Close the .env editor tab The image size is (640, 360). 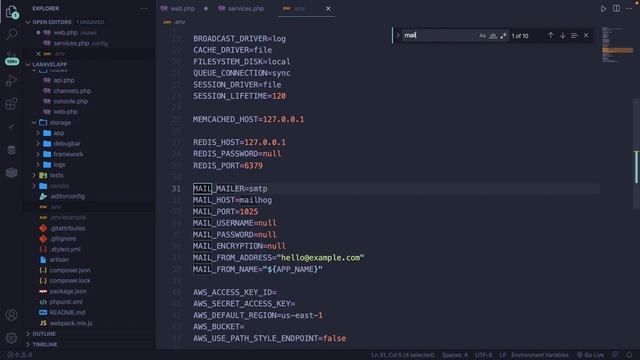click(x=328, y=9)
